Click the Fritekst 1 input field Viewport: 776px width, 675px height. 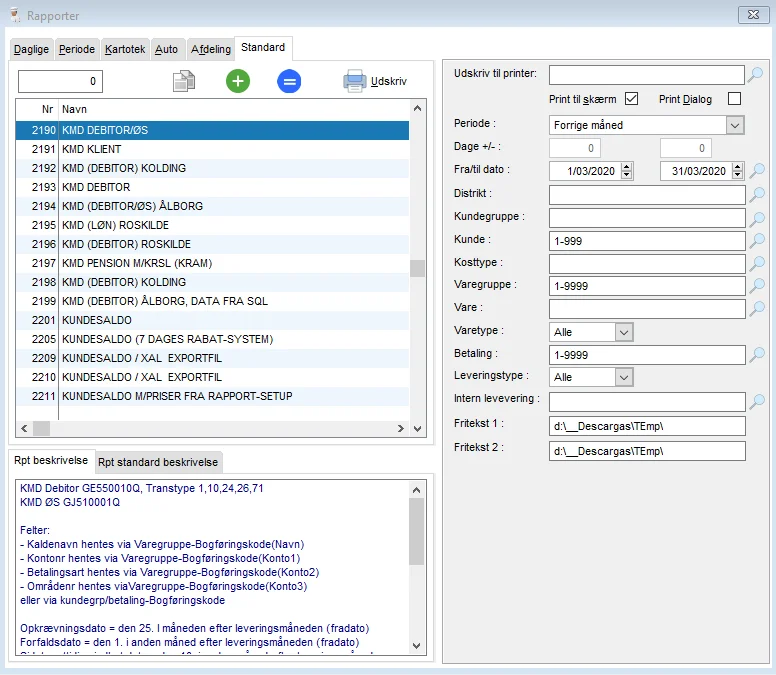point(647,426)
